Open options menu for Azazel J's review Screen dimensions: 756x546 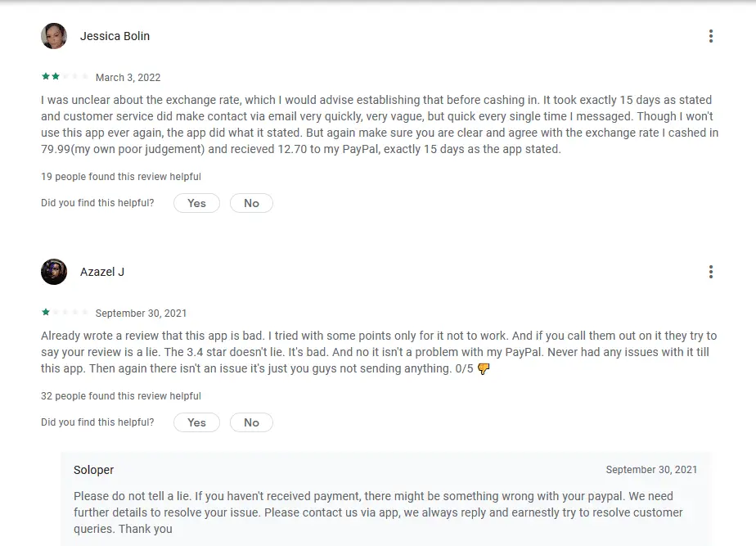coord(711,272)
